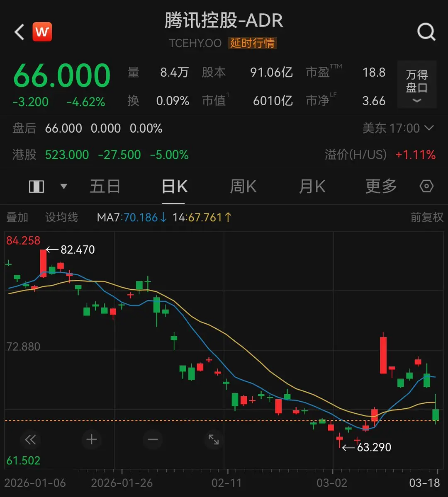The image size is (448, 497).
Task: Tap the price 66.000
Action: point(62,75)
